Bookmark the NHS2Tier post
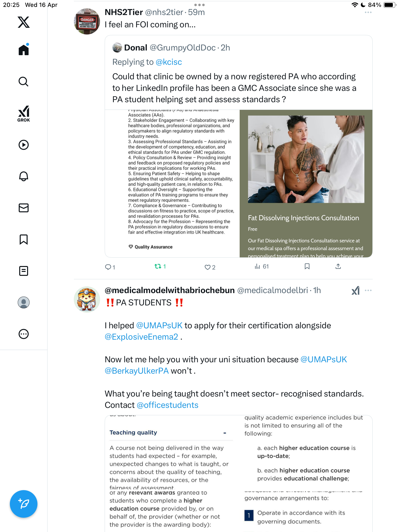Screen dimensions: 399x532 [307, 266]
